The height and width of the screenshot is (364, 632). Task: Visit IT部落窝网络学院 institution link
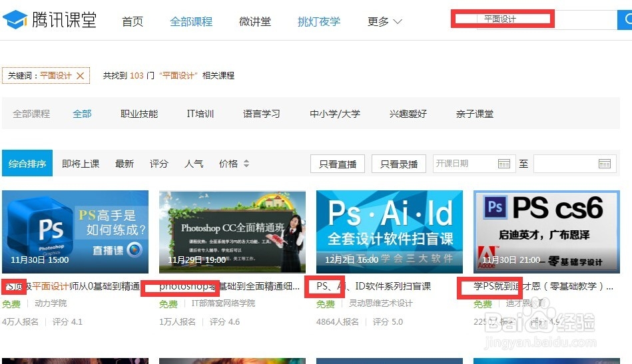tap(223, 303)
